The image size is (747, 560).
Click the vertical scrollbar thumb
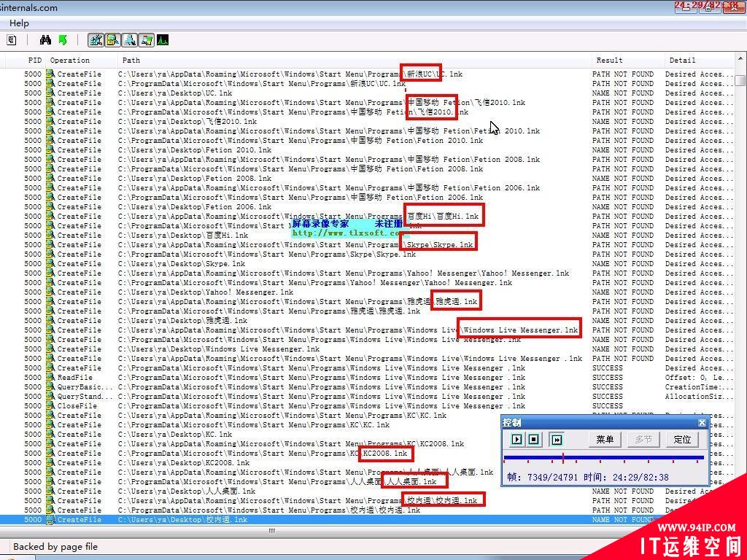tap(740, 80)
